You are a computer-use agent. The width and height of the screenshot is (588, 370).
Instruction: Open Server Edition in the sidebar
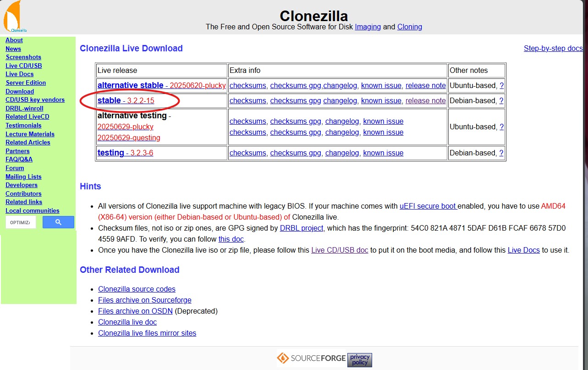point(26,83)
